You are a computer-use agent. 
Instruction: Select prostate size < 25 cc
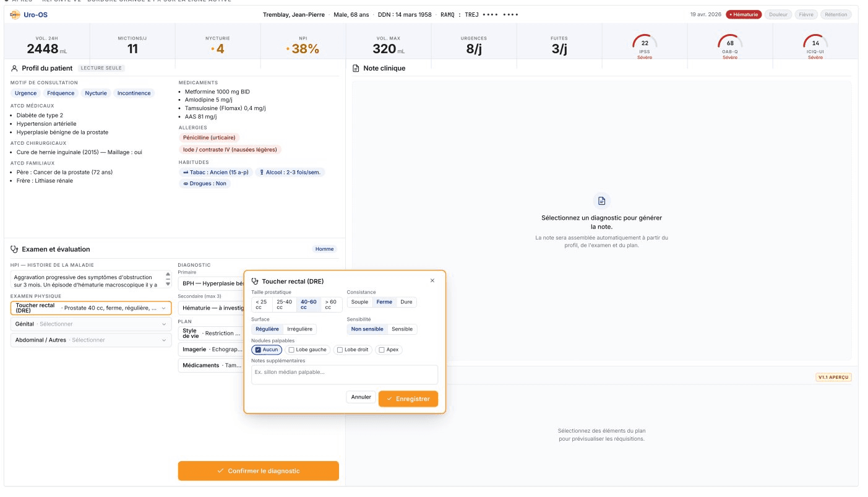pyautogui.click(x=262, y=305)
